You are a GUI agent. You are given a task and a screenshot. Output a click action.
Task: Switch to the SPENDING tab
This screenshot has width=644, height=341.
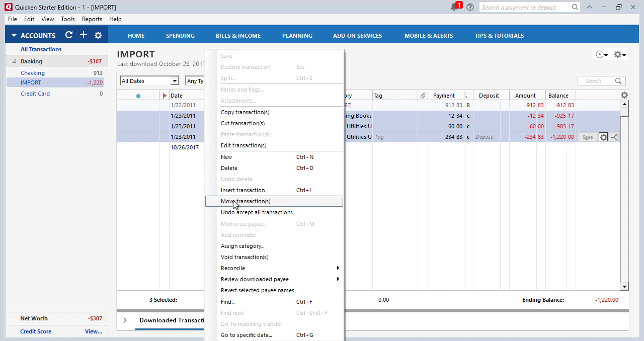pyautogui.click(x=180, y=36)
